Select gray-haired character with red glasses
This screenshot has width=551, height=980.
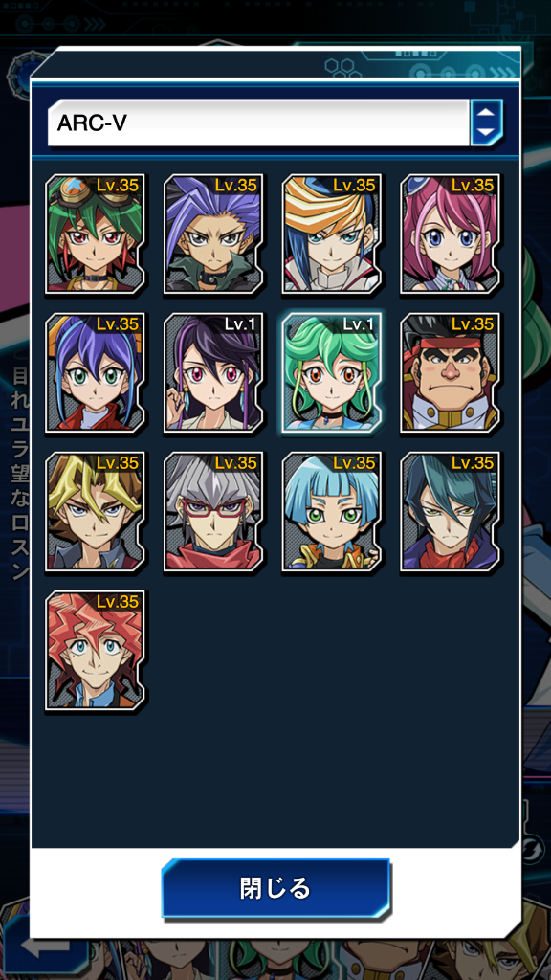[x=214, y=511]
